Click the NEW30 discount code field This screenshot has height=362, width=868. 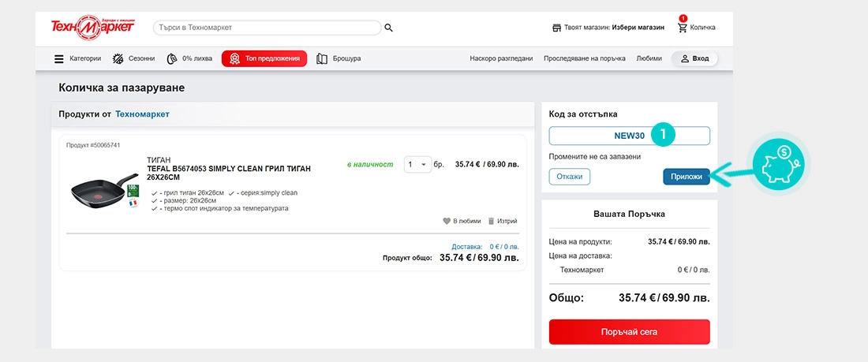pyautogui.click(x=630, y=136)
